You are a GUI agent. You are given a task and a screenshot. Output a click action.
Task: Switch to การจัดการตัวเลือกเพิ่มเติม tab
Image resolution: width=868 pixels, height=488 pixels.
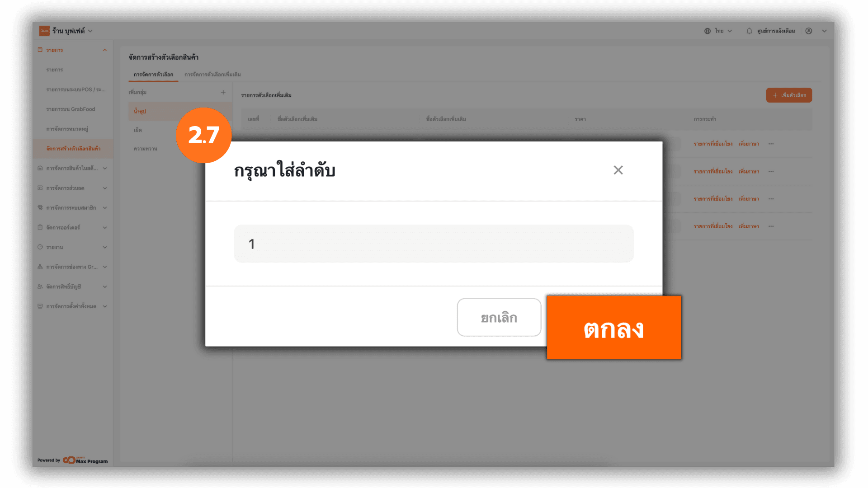pos(212,74)
